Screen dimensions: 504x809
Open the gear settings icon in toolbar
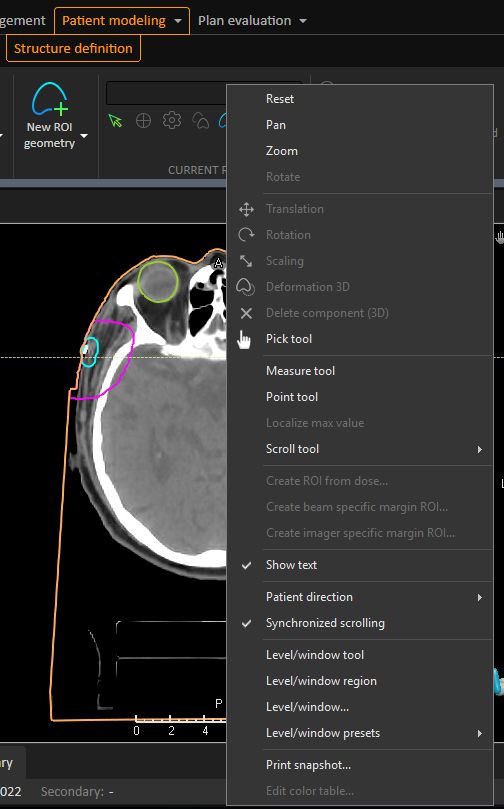tap(172, 121)
